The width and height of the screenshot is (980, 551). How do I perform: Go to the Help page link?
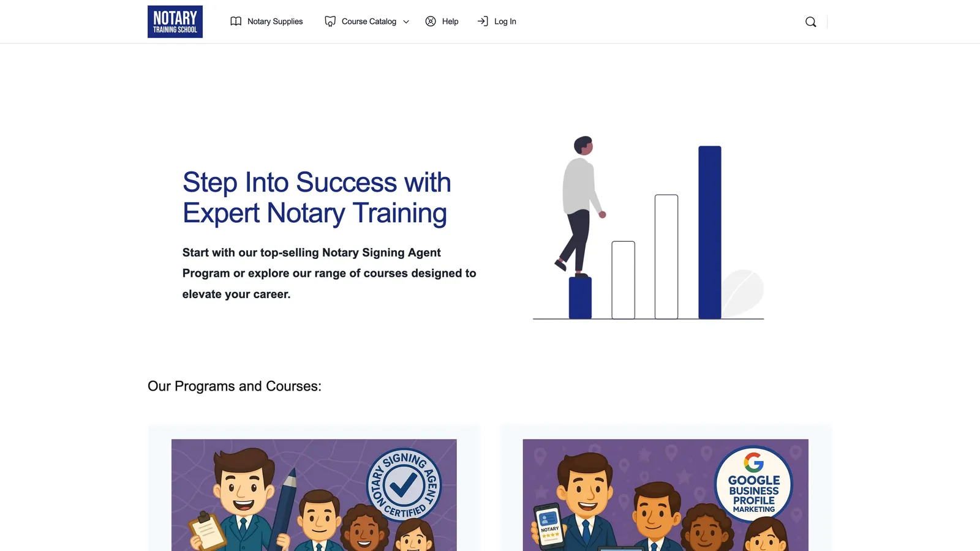tap(450, 21)
